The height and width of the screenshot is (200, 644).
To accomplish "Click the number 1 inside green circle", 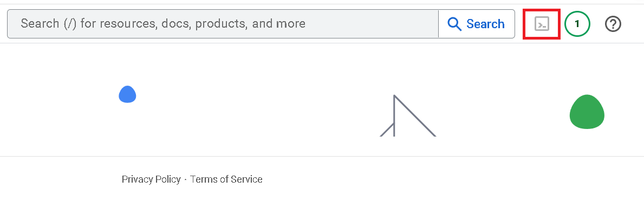I will (x=577, y=24).
